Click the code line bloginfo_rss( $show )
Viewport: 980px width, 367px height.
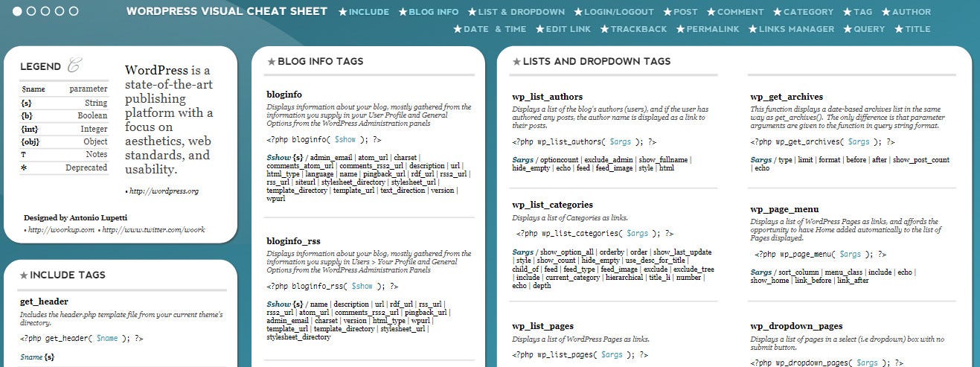pyautogui.click(x=333, y=286)
